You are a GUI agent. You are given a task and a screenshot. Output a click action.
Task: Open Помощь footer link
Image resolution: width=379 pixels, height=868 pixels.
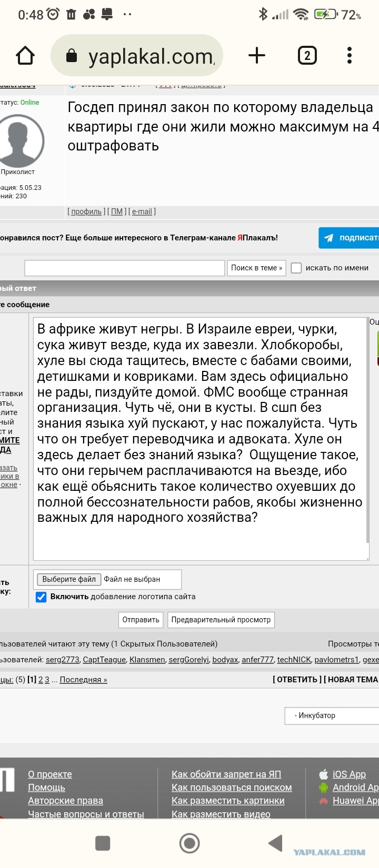(46, 788)
